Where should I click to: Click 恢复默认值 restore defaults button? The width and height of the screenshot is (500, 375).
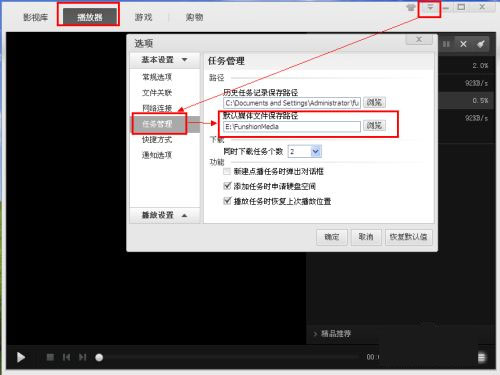tap(408, 237)
